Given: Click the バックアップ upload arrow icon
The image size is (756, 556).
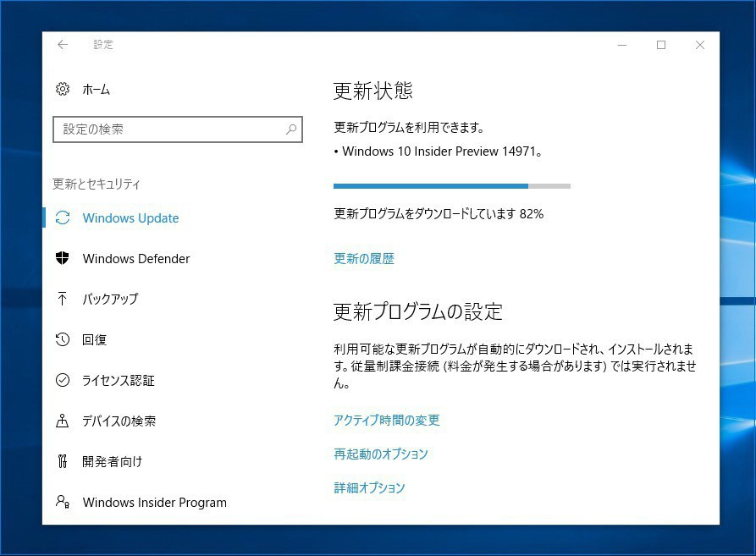Looking at the screenshot, I should point(62,299).
